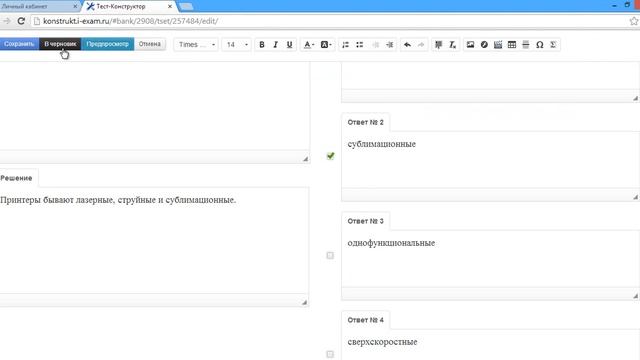The height and width of the screenshot is (360, 640).
Task: Remove text formatting
Action: coord(452,44)
